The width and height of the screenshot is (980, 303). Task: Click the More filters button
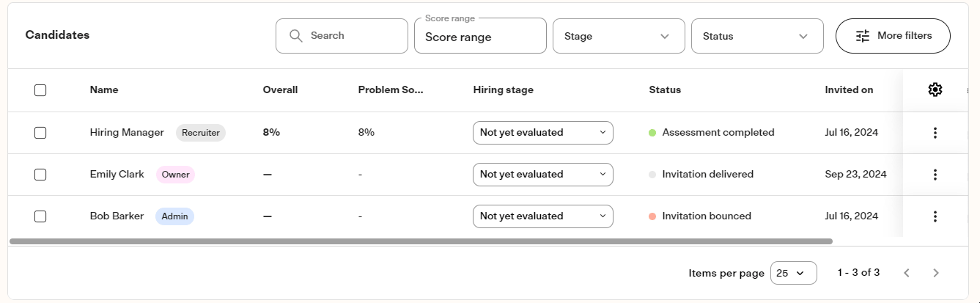click(x=894, y=36)
